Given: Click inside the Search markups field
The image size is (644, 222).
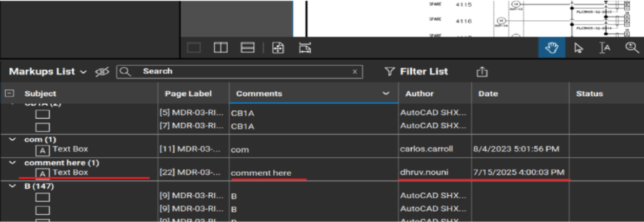Looking at the screenshot, I should pos(240,71).
